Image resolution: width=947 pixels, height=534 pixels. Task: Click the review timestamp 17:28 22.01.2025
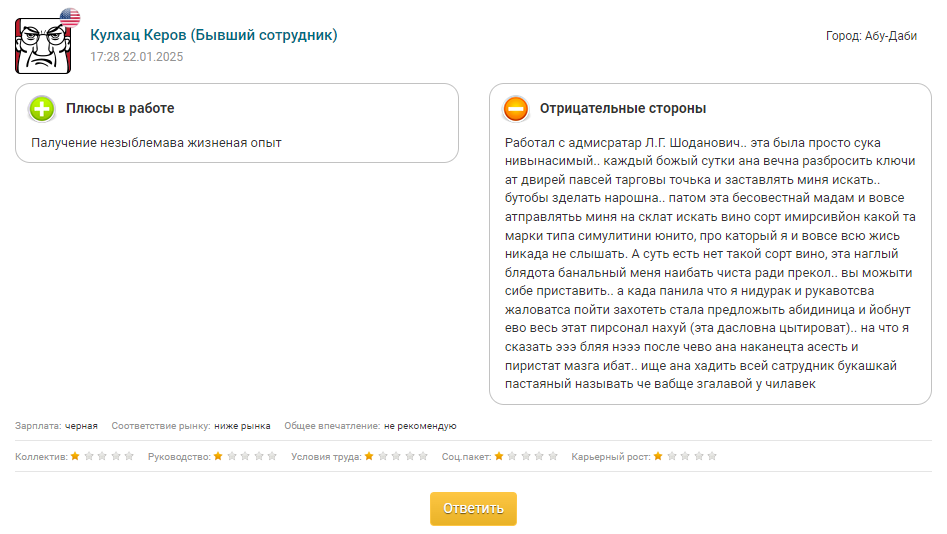(136, 57)
